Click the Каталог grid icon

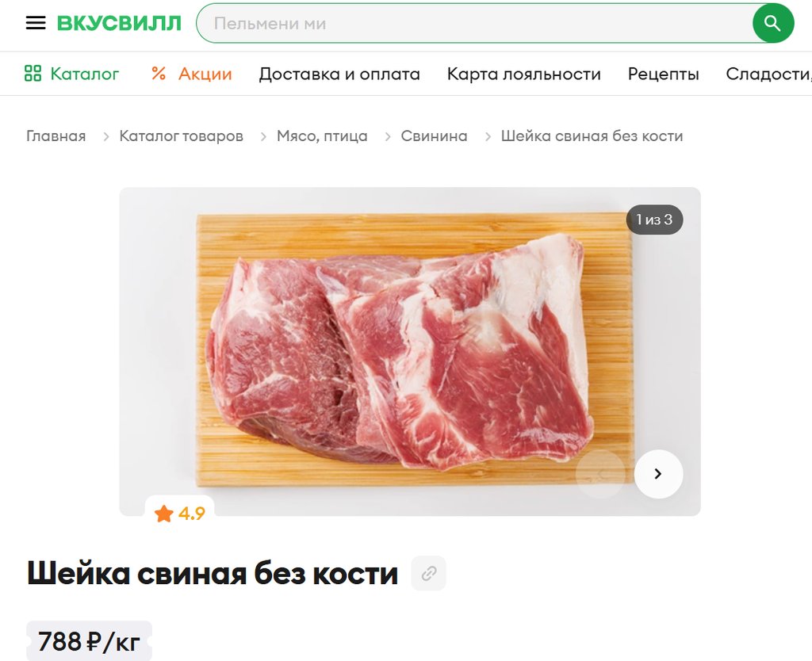tap(33, 74)
